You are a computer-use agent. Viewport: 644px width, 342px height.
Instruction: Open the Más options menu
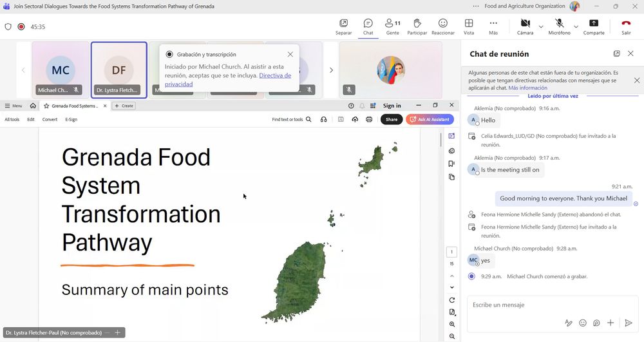[493, 27]
